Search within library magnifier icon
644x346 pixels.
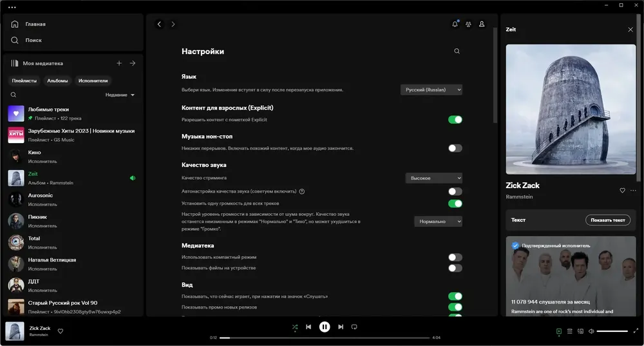[14, 95]
